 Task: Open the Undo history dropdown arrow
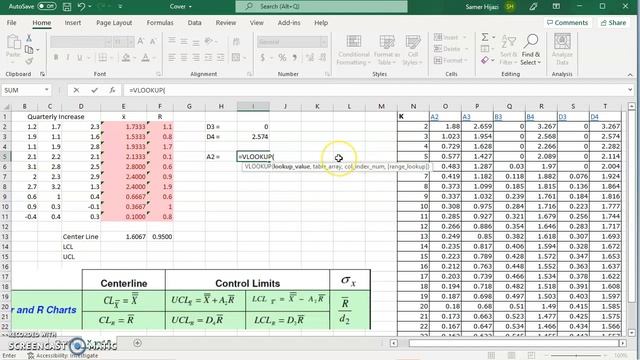coord(89,7)
